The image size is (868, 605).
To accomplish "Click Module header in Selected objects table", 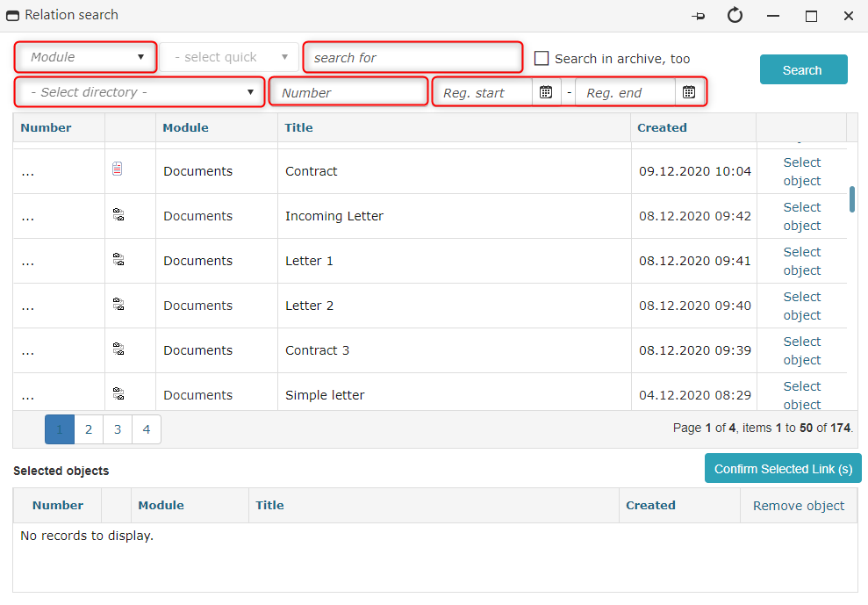I will tap(161, 505).
